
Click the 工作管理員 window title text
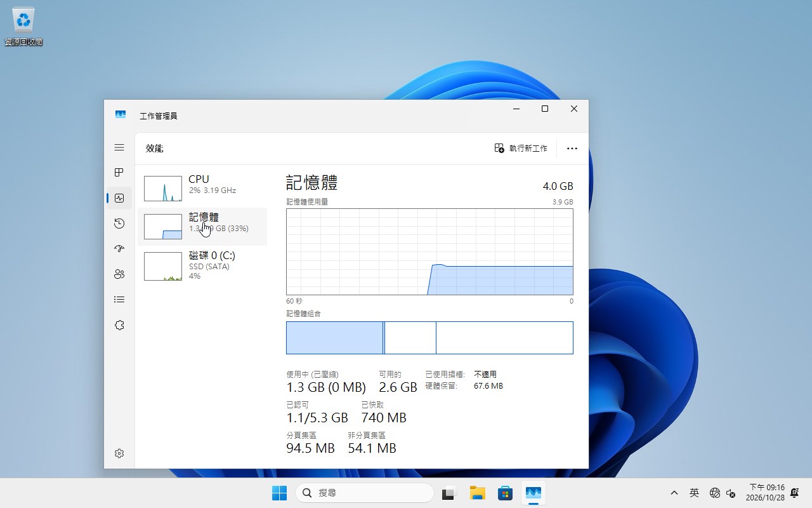click(159, 116)
